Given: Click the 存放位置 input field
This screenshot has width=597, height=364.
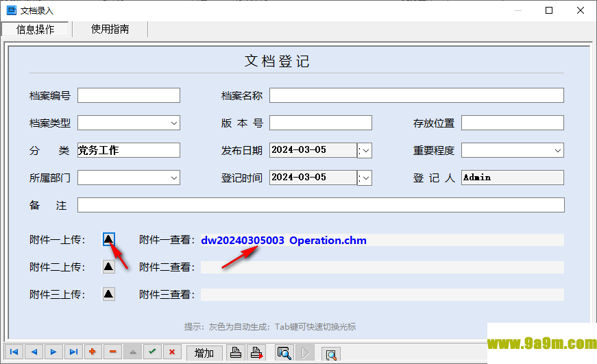Looking at the screenshot, I should pos(513,123).
